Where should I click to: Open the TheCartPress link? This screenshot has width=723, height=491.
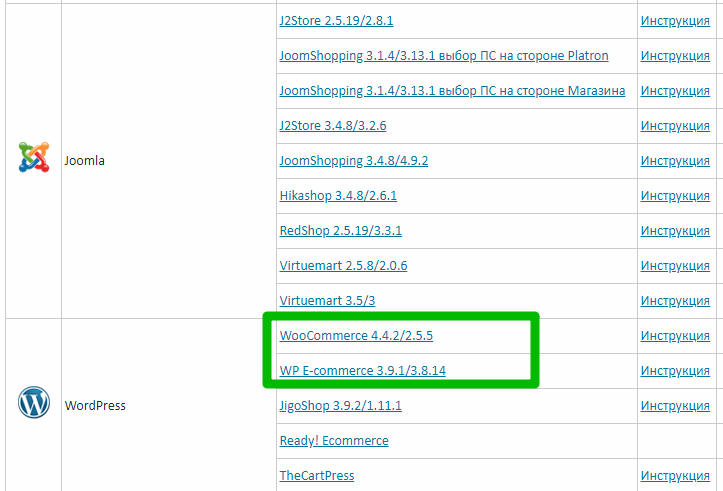316,476
